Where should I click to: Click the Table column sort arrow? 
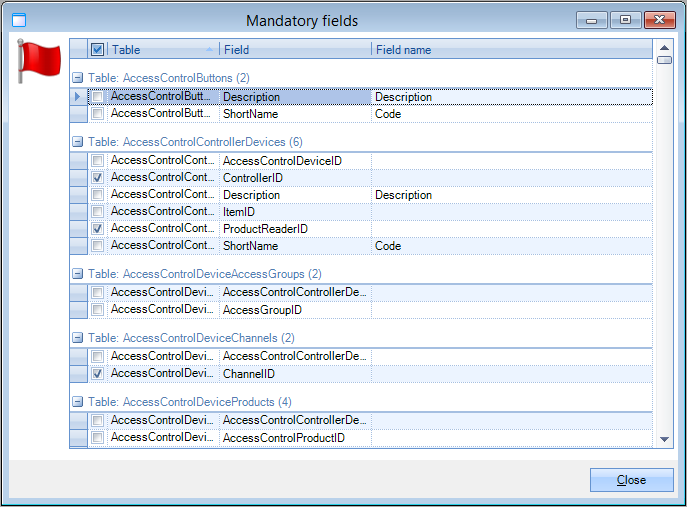[209, 49]
